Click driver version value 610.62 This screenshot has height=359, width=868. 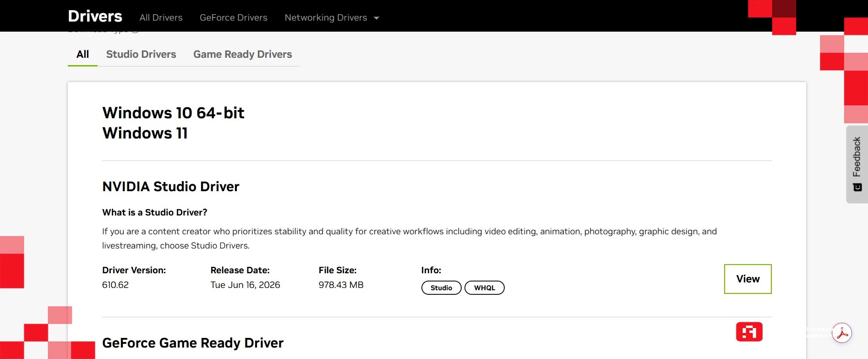coord(115,285)
